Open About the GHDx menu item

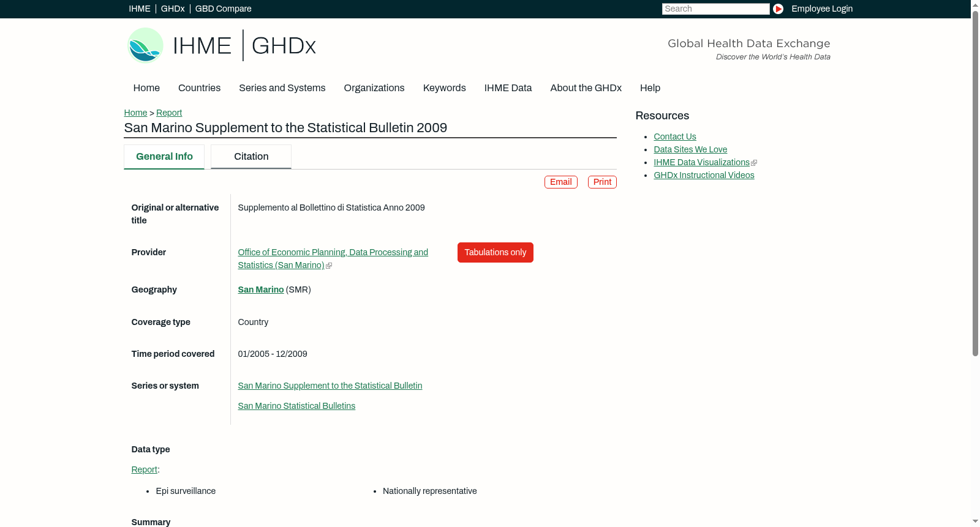click(586, 88)
